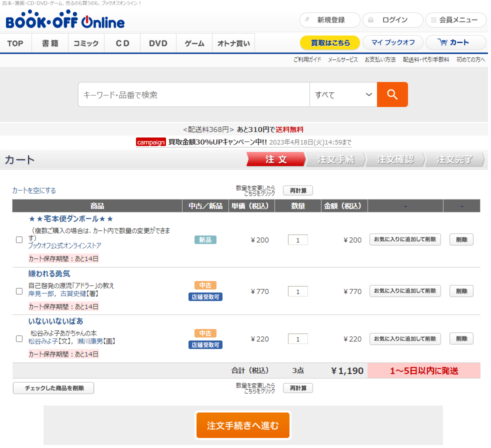Open the 書籍 navigation tab
The image size is (491, 448).
click(50, 43)
